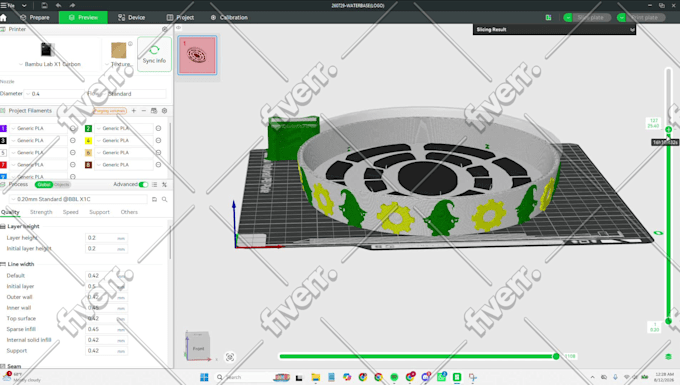The height and width of the screenshot is (385, 680).
Task: Open the Strength settings tab
Action: point(41,212)
